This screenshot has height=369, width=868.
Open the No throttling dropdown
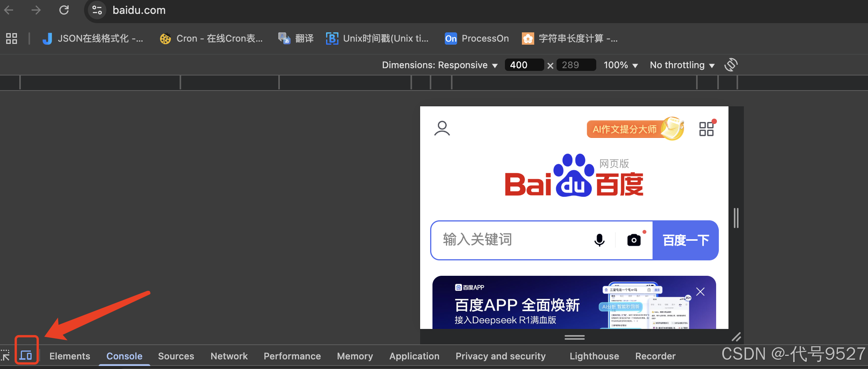682,65
